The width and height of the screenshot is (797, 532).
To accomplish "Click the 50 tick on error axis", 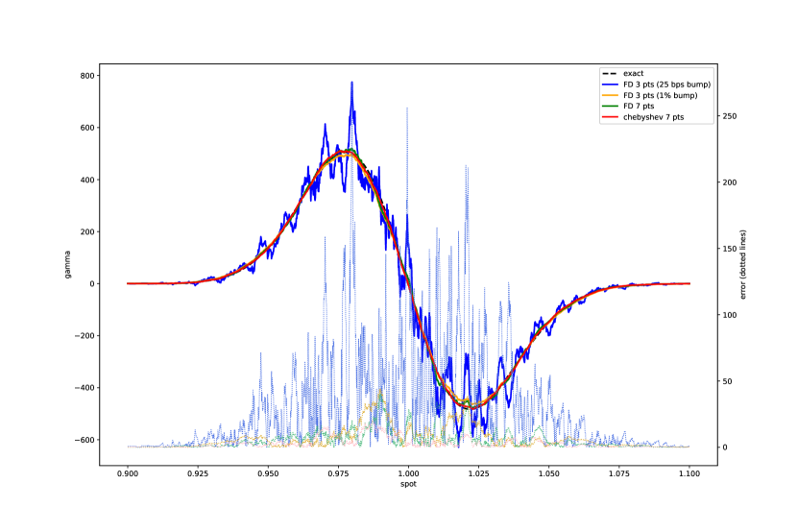I will click(x=727, y=381).
